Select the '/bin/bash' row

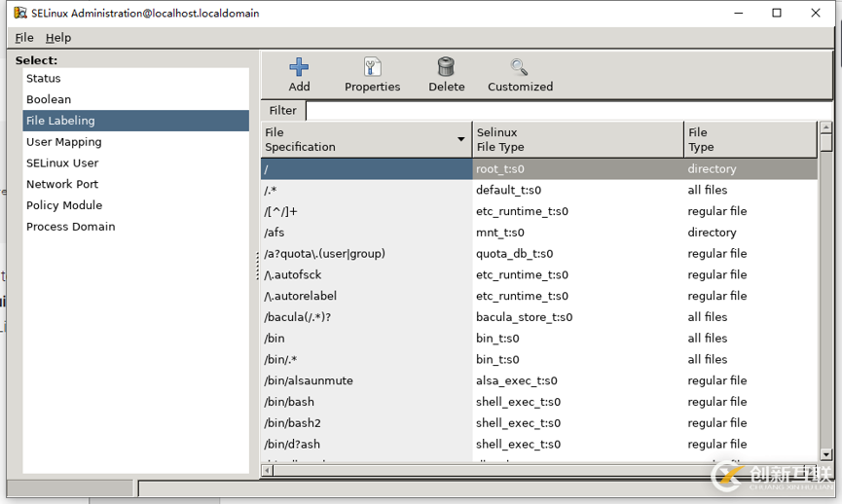(539, 402)
